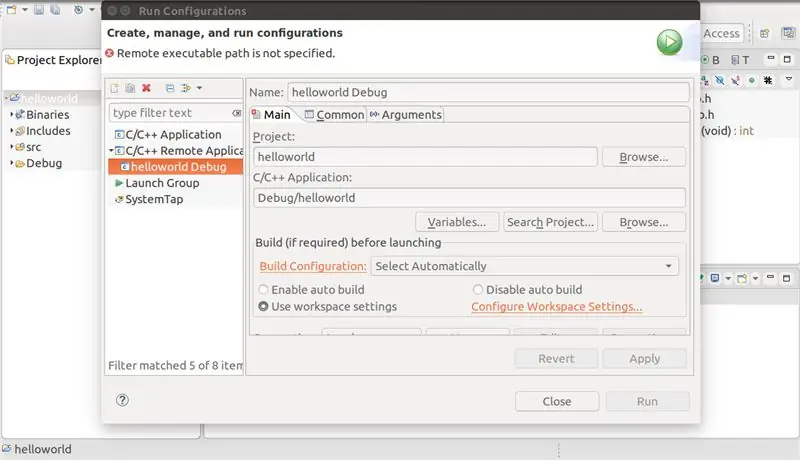Click the Variables... button

457,222
